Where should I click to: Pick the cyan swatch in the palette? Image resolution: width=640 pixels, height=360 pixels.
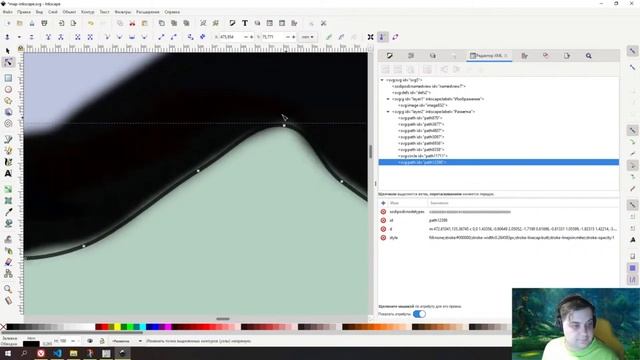[x=142, y=327]
